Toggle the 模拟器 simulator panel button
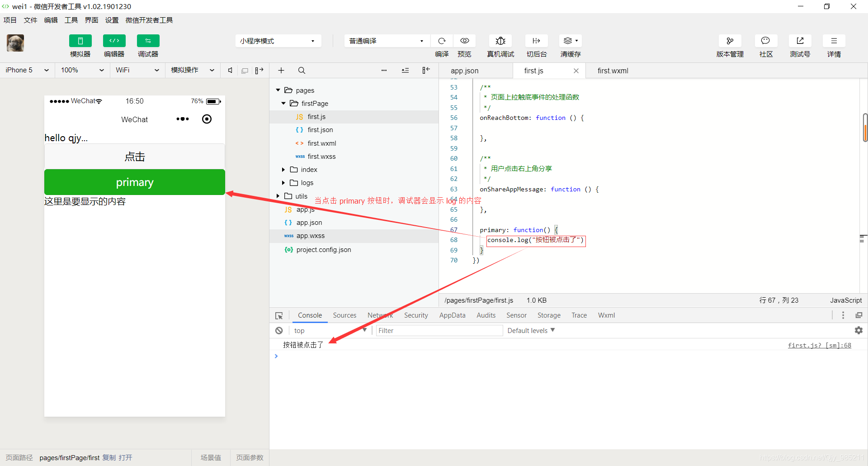This screenshot has height=466, width=868. [x=80, y=41]
